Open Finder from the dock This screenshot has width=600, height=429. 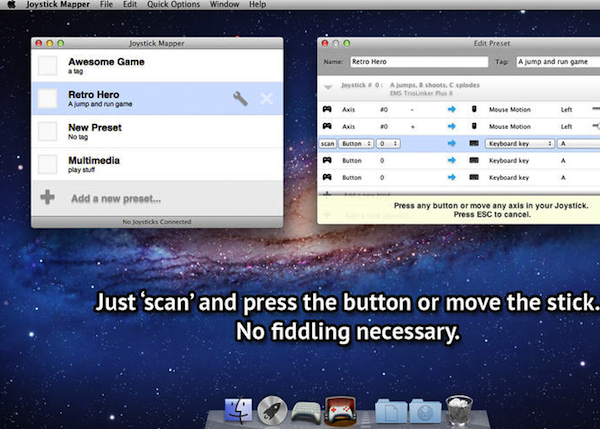238,411
